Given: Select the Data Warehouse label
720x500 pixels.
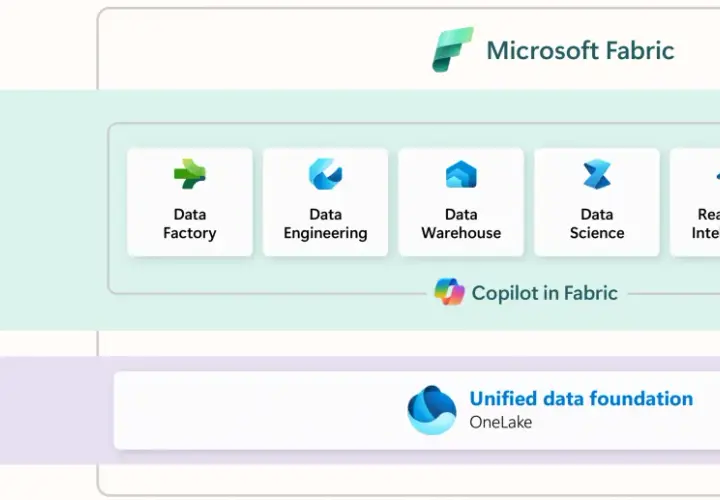Looking at the screenshot, I should tap(461, 224).
